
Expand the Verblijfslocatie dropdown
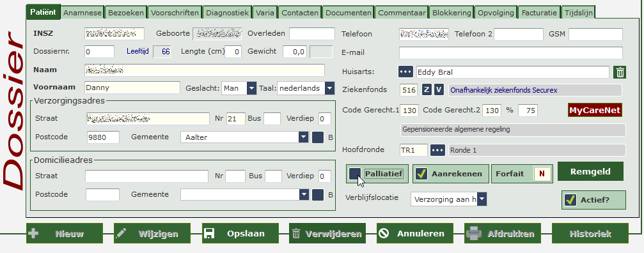tap(482, 200)
